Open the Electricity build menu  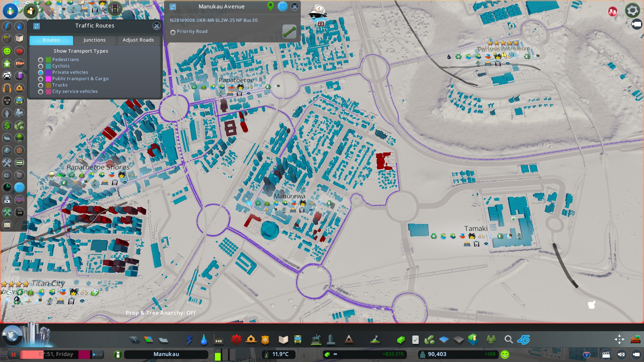pos(189,340)
